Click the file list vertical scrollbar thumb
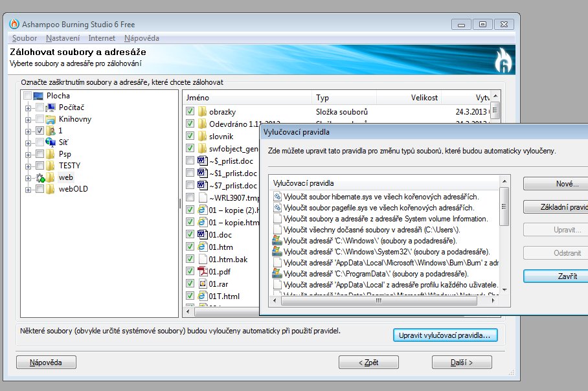 click(x=495, y=110)
